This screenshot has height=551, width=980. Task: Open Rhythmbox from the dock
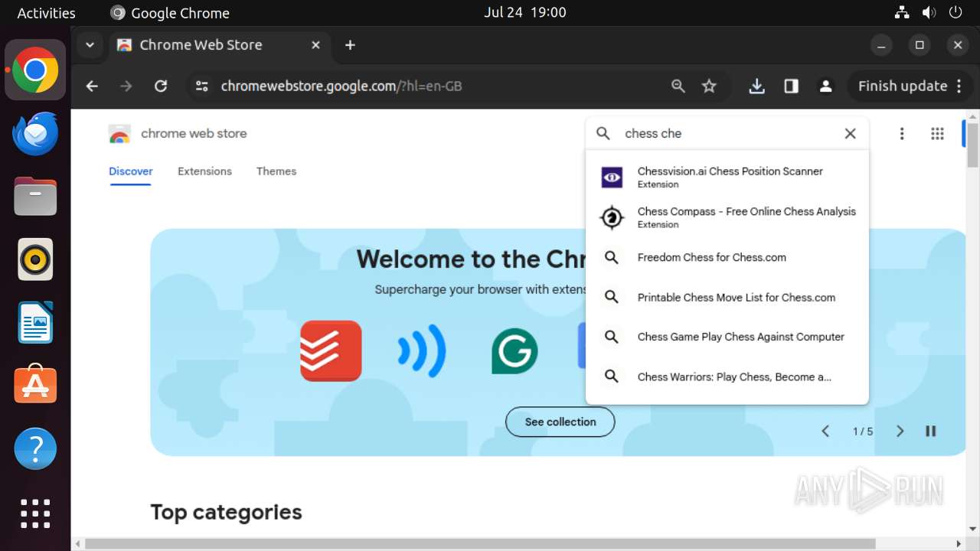coord(35,259)
